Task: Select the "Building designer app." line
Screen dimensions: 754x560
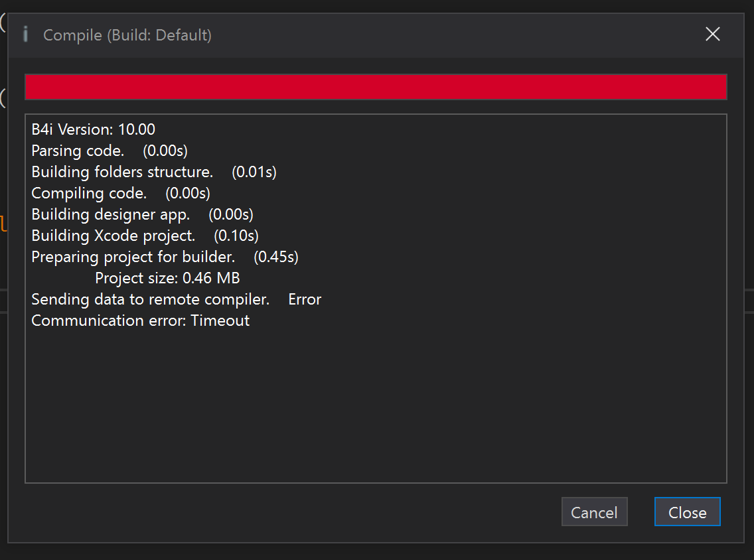Action: pos(111,214)
